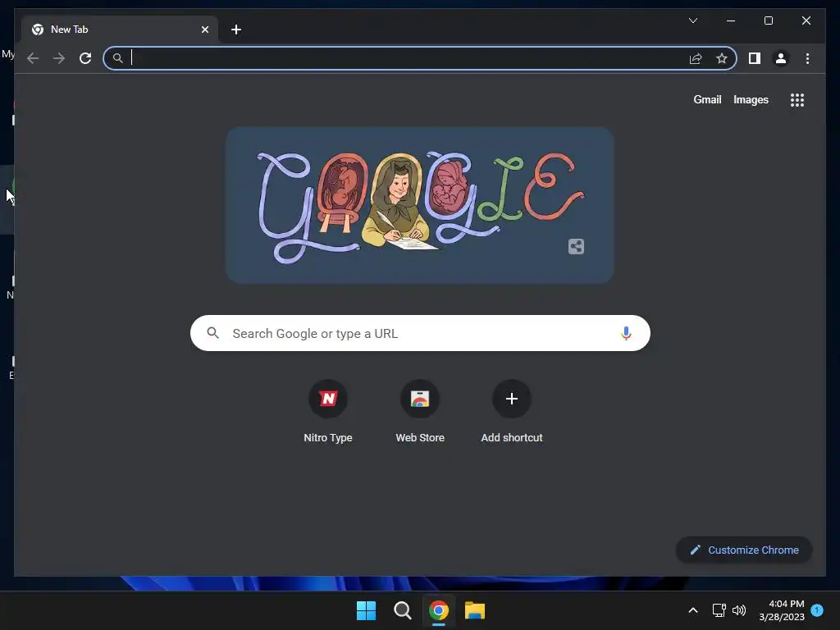
Task: Open the clock showing 4:04 PM
Action: tap(782, 610)
